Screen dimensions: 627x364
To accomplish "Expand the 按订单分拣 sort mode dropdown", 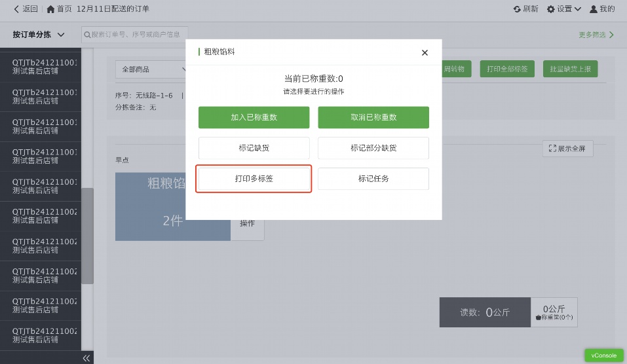I will [x=39, y=34].
